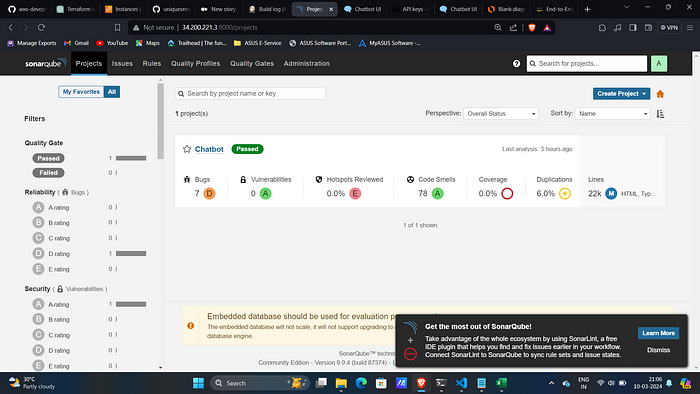Open browser sidebar panel icon
This screenshot has width=700, height=394.
coord(633,27)
